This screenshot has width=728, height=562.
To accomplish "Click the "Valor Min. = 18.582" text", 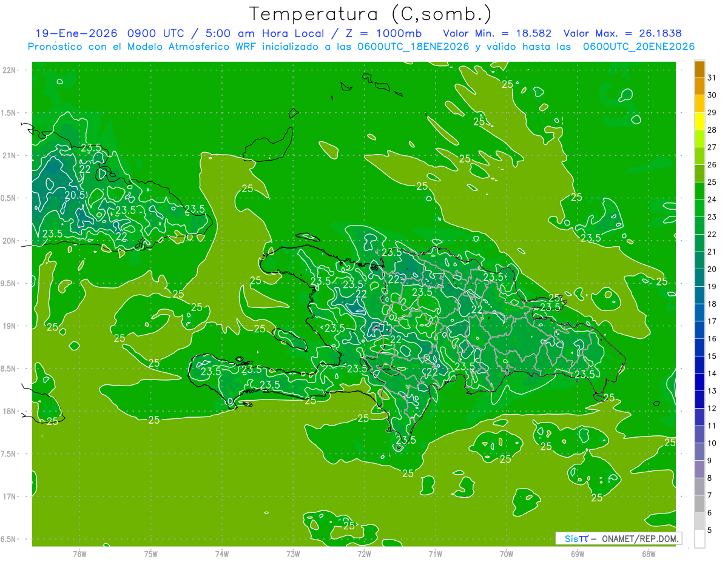I will point(497,33).
